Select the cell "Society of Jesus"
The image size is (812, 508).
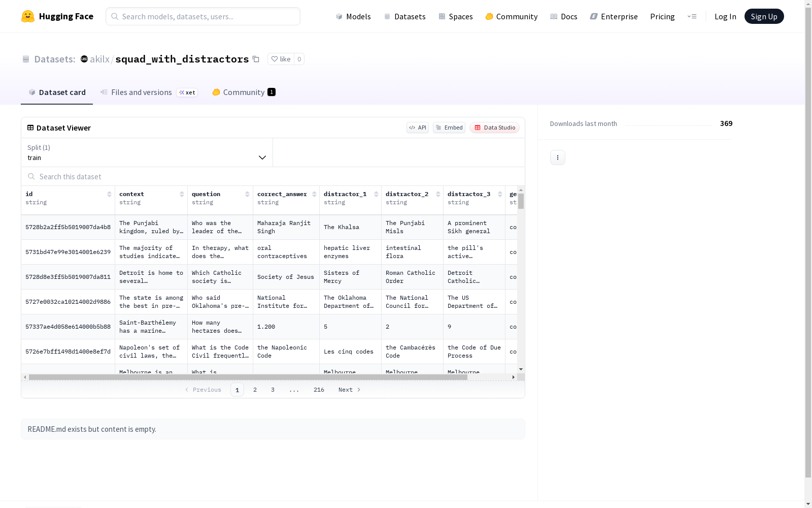click(286, 277)
